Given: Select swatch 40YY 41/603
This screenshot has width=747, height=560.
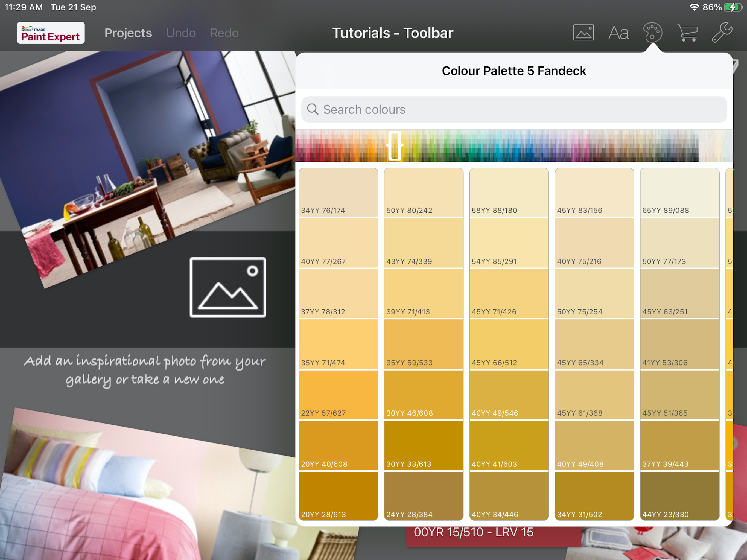Looking at the screenshot, I should click(509, 445).
